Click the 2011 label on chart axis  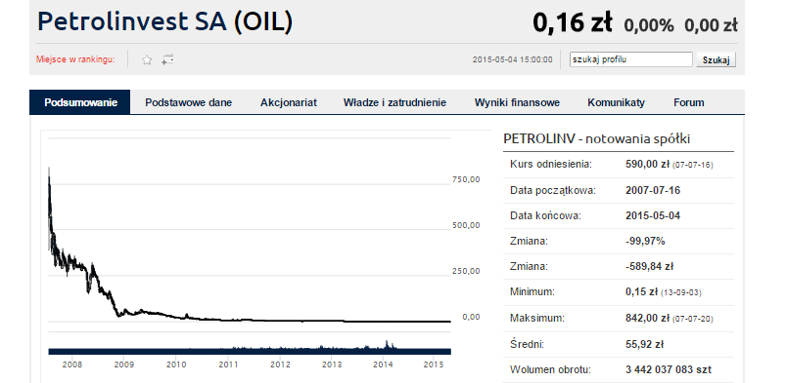tap(228, 364)
